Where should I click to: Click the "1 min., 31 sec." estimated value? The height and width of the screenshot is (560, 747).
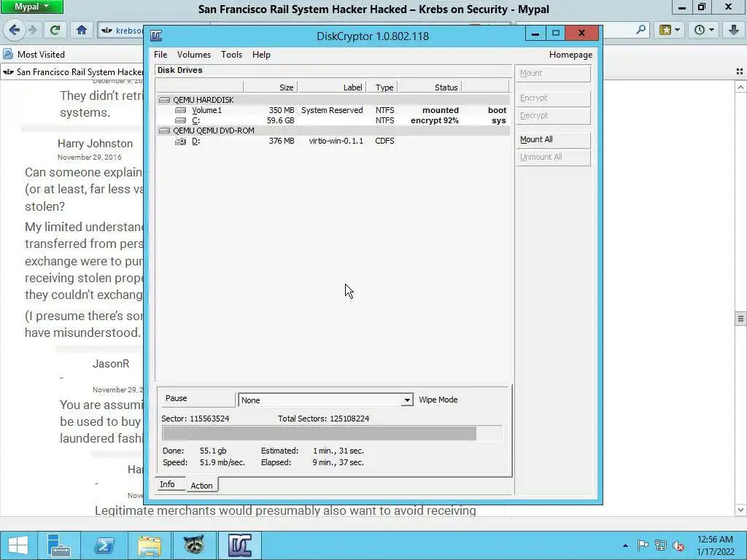coord(338,451)
